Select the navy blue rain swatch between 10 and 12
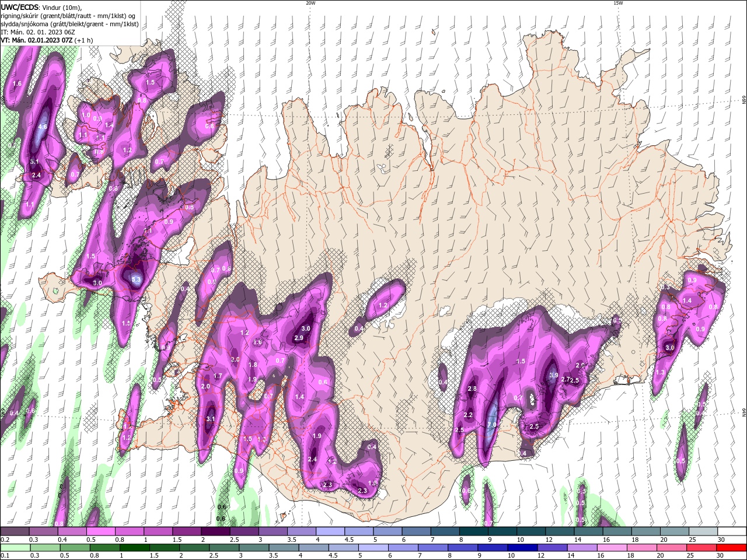Screen dimensions: 747x560 click(x=522, y=548)
